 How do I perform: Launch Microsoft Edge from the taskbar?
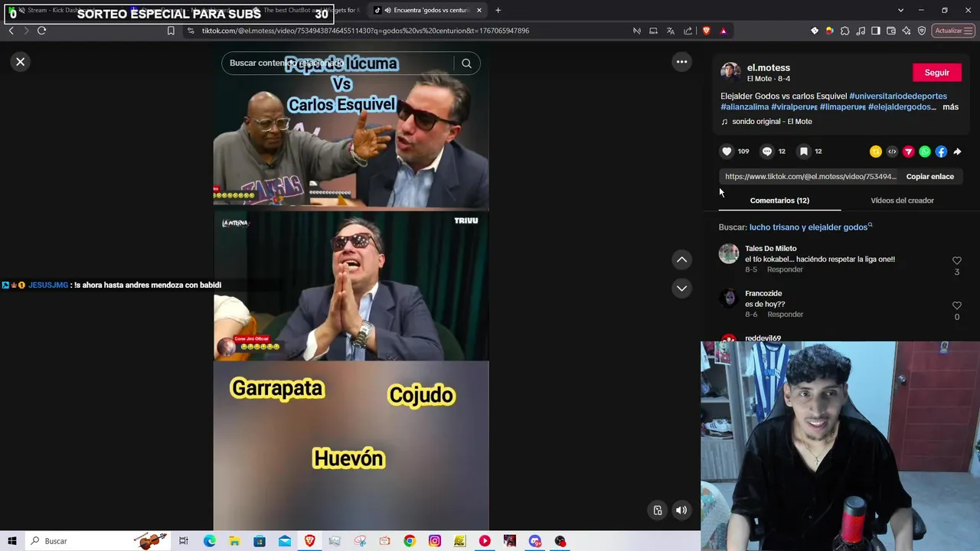point(209,541)
